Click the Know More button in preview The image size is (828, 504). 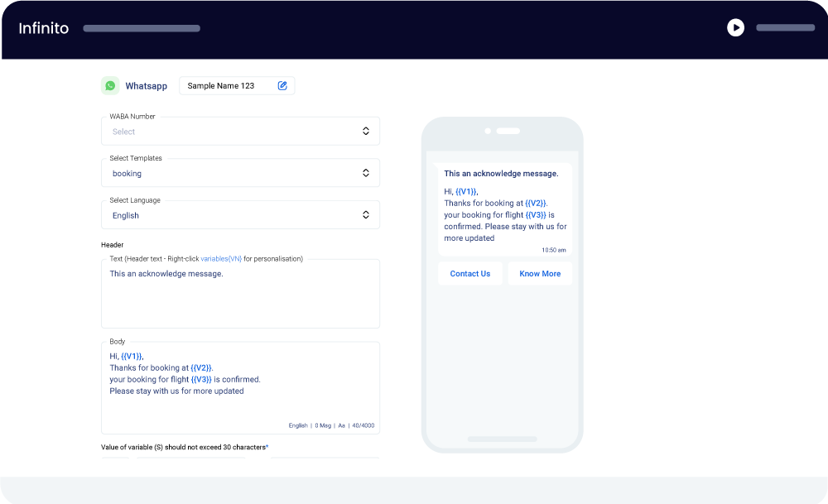click(540, 273)
